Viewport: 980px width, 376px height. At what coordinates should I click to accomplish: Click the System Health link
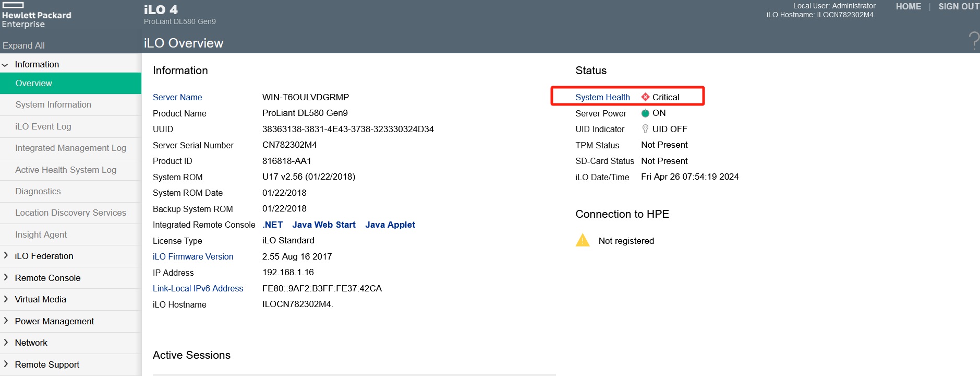pos(602,97)
